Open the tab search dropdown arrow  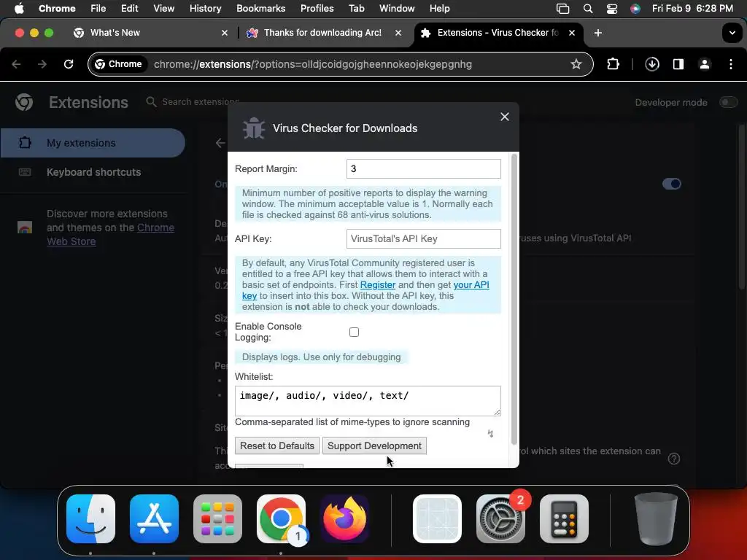[x=732, y=33]
